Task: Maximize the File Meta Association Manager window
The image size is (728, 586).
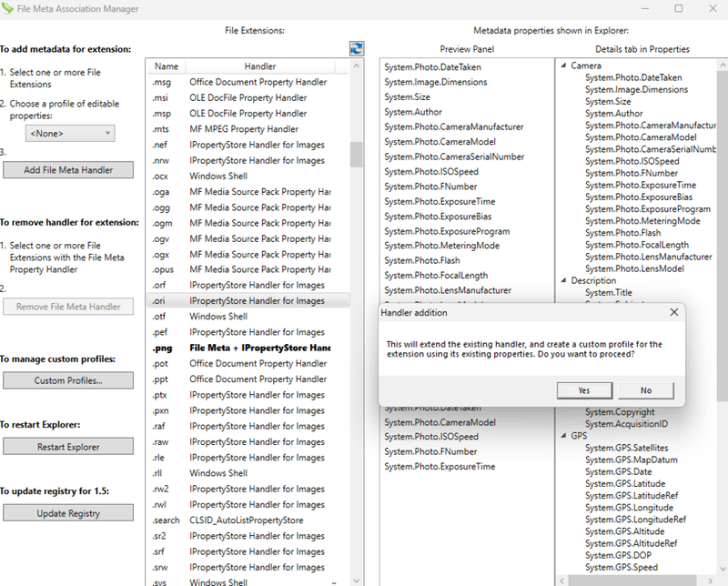Action: [x=679, y=8]
